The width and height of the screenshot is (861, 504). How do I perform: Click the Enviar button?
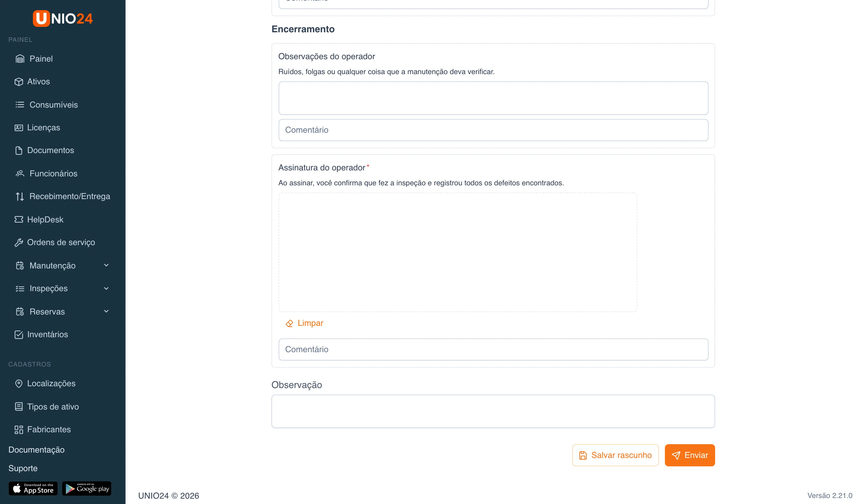[690, 456]
